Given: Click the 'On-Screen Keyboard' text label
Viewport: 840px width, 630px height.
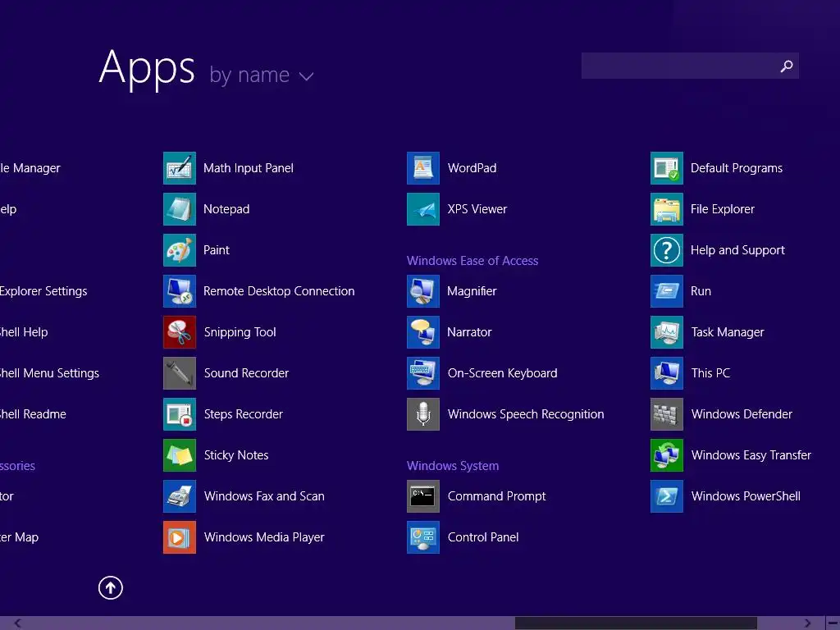Looking at the screenshot, I should tap(503, 373).
